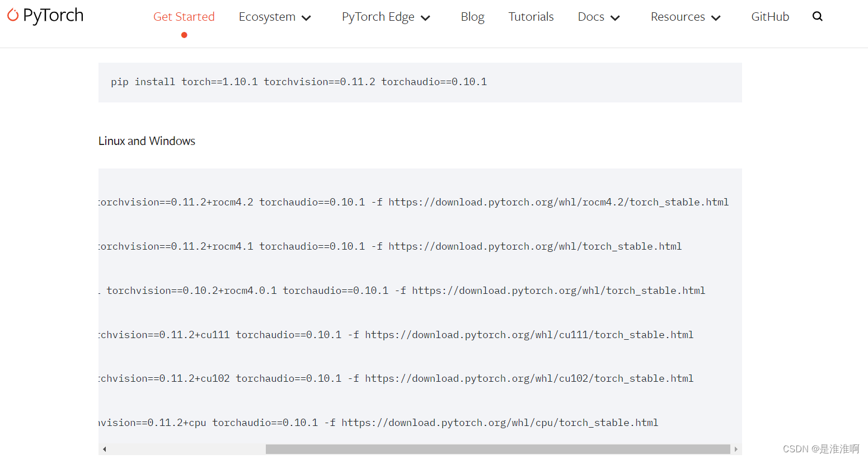Click the orange PyTorch flame icon
Image resolution: width=868 pixels, height=459 pixels.
(14, 15)
